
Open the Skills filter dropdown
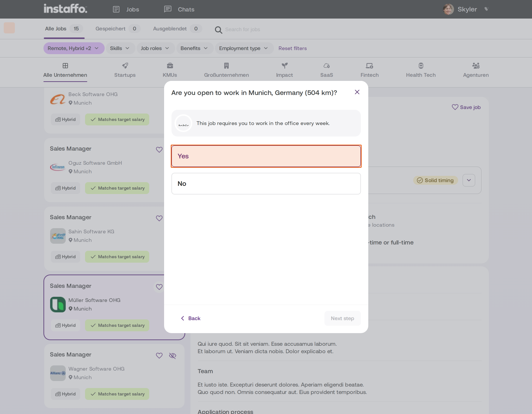[120, 48]
